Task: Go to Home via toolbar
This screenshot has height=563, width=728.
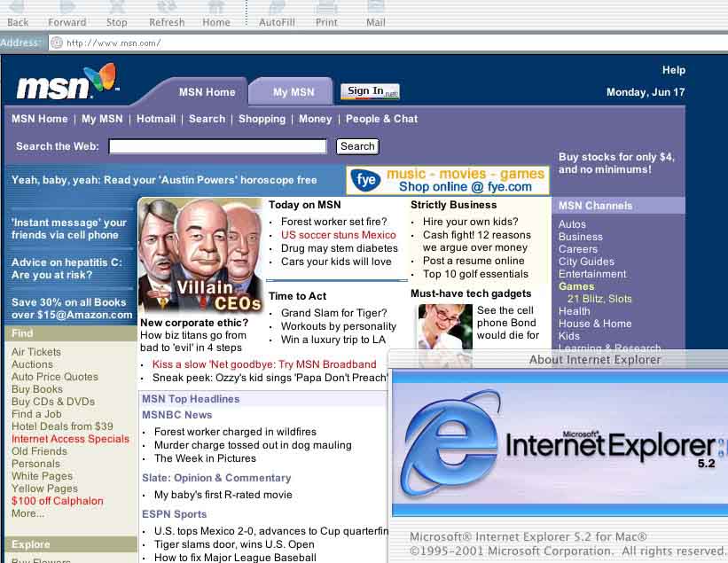Action: (x=215, y=14)
